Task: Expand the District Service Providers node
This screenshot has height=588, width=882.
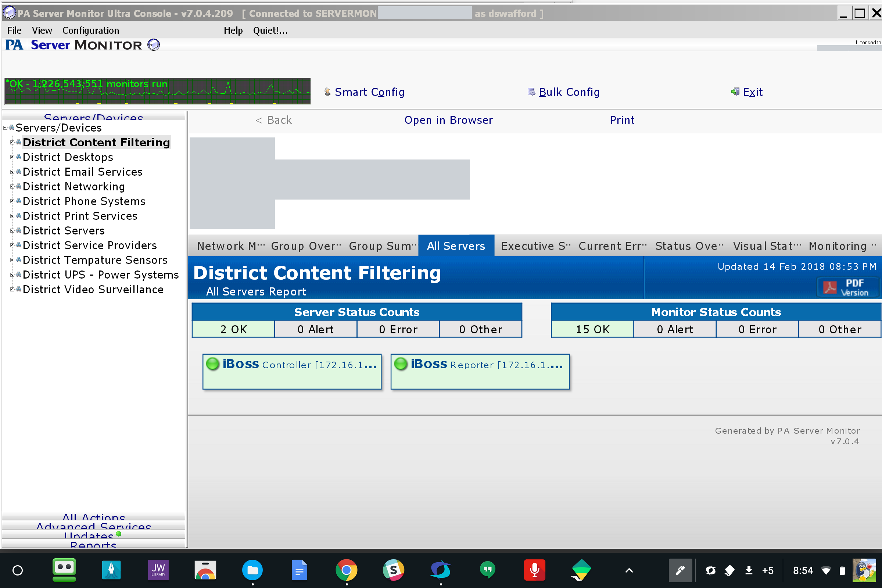Action: pyautogui.click(x=12, y=245)
